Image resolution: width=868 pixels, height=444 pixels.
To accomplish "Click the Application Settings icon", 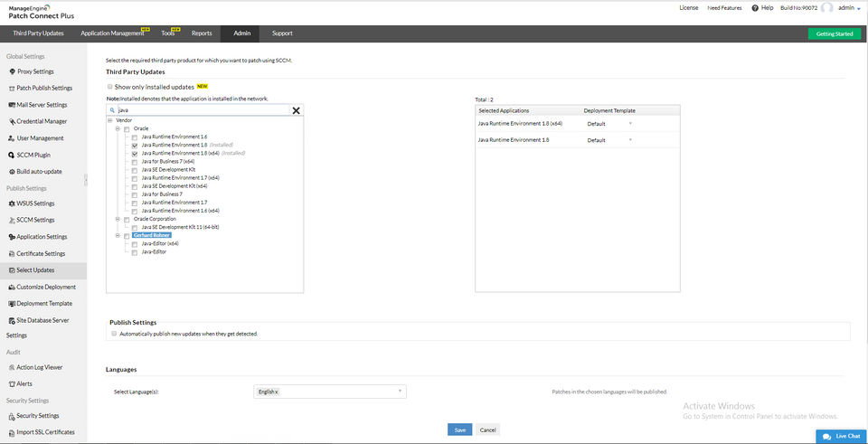I will pyautogui.click(x=12, y=236).
